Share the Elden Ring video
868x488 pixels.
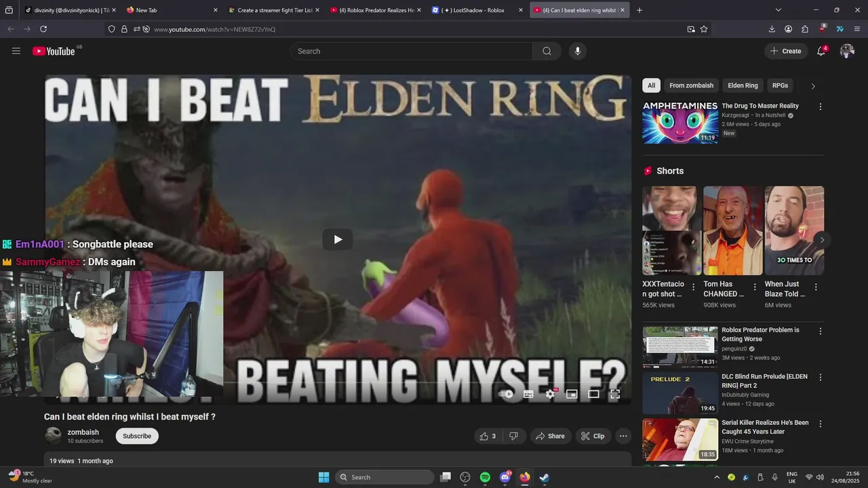550,436
